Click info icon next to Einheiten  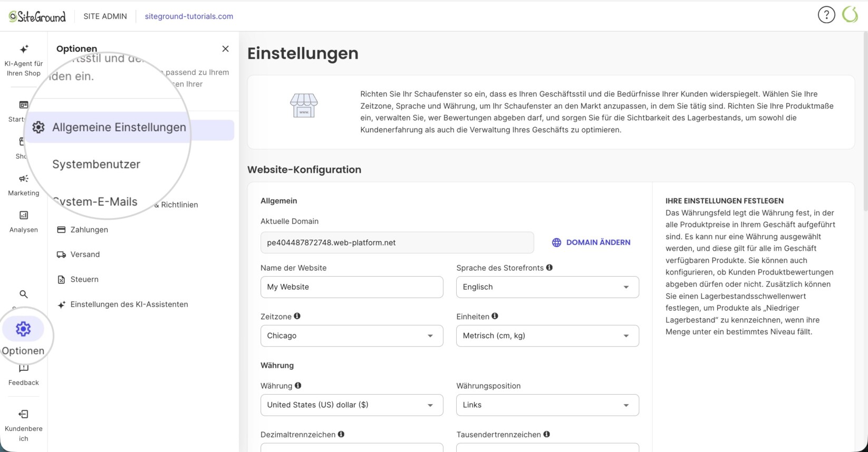point(495,316)
